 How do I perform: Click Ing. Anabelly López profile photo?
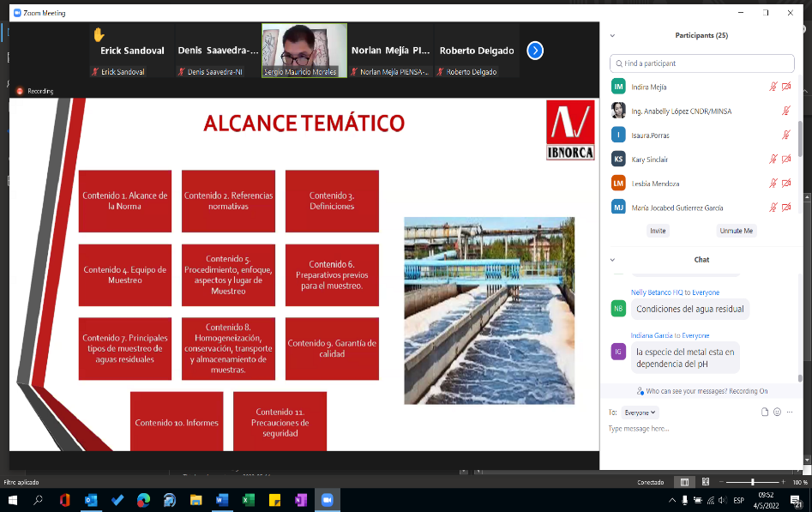point(618,111)
